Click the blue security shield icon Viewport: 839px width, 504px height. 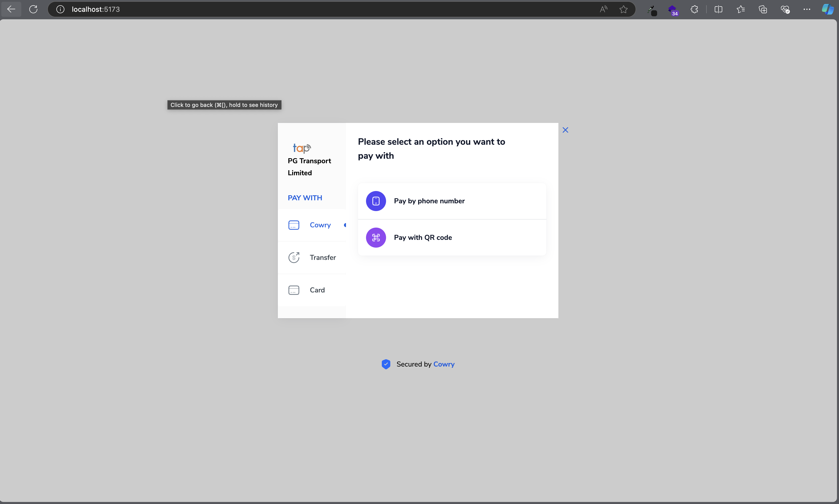(x=386, y=364)
